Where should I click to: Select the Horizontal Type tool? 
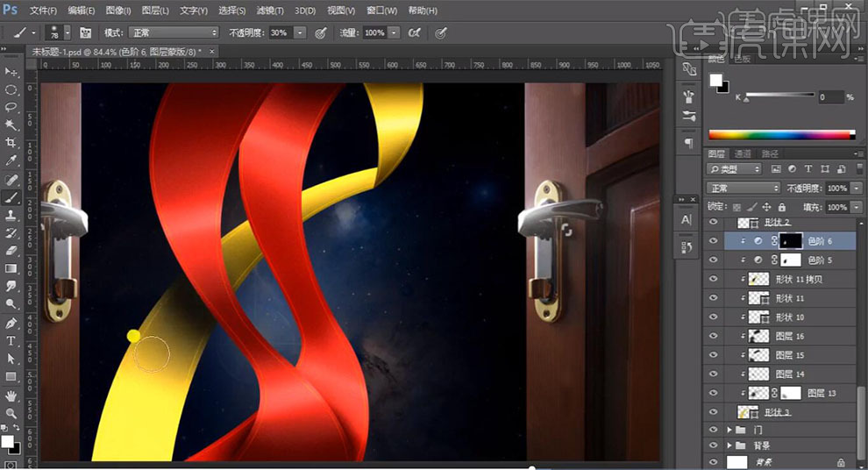tap(11, 341)
